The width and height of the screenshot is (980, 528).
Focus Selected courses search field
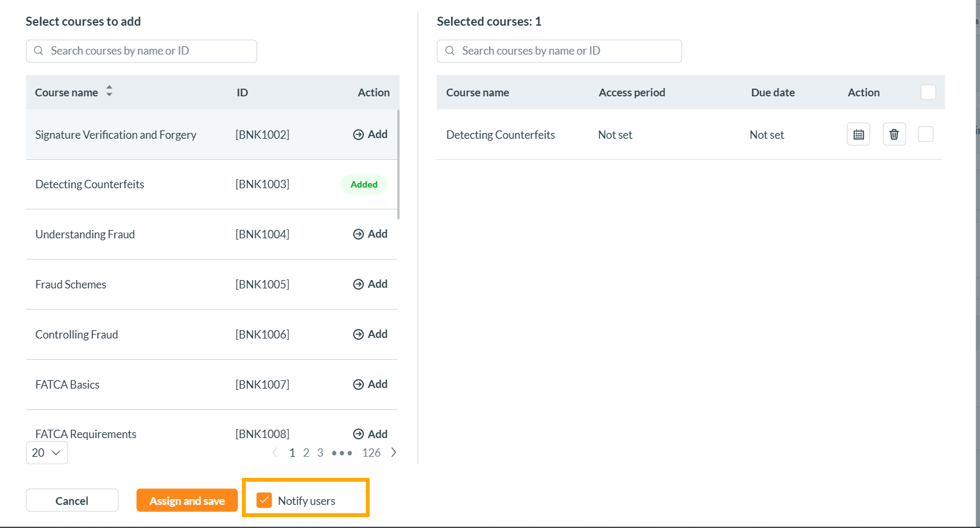click(559, 51)
